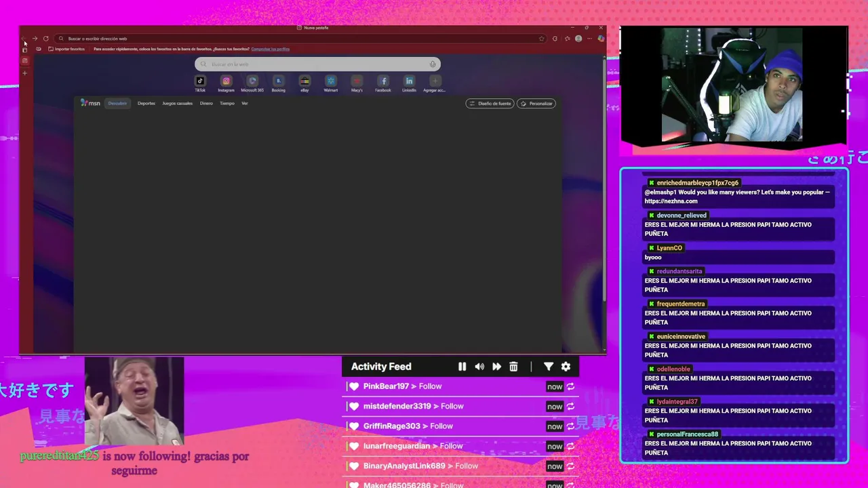
Task: Click chat username enrichedmarbleycp1fpx7cg6
Action: tap(698, 183)
